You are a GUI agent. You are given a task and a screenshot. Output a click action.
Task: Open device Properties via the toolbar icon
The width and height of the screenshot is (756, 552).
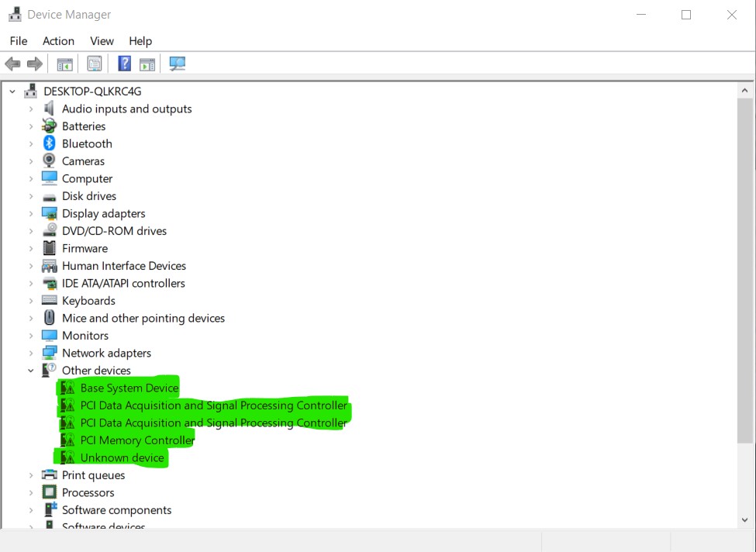click(x=95, y=64)
